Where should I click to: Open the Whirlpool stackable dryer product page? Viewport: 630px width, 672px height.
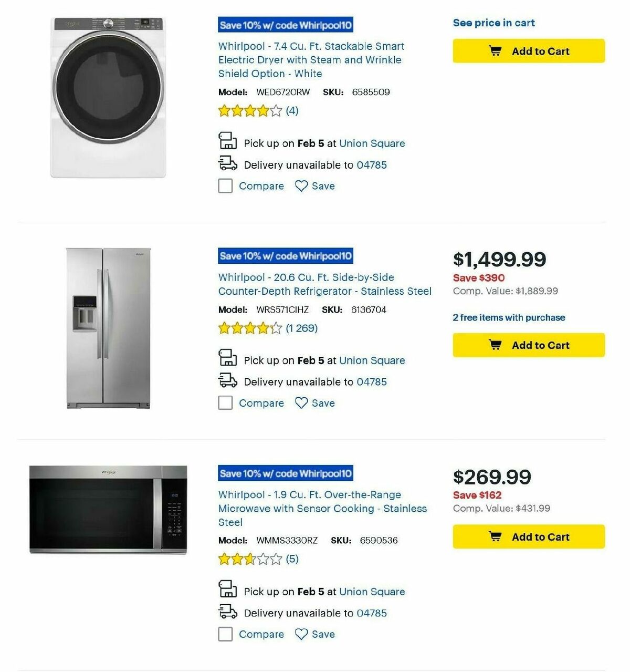pyautogui.click(x=311, y=59)
